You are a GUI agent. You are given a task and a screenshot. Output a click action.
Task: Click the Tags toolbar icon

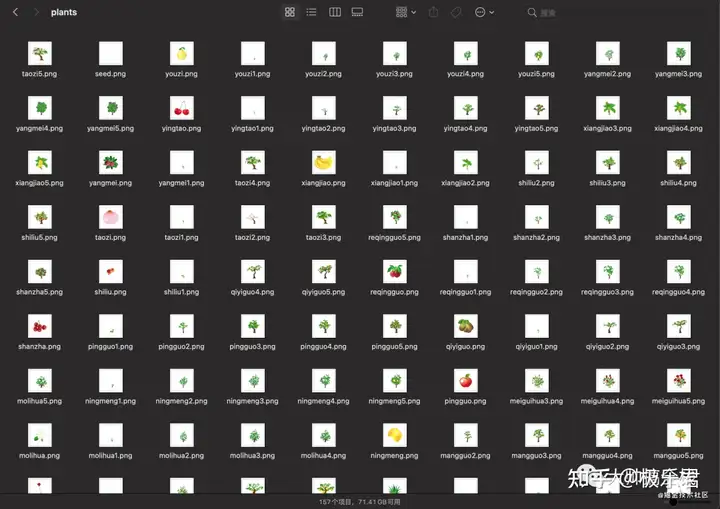pos(456,12)
